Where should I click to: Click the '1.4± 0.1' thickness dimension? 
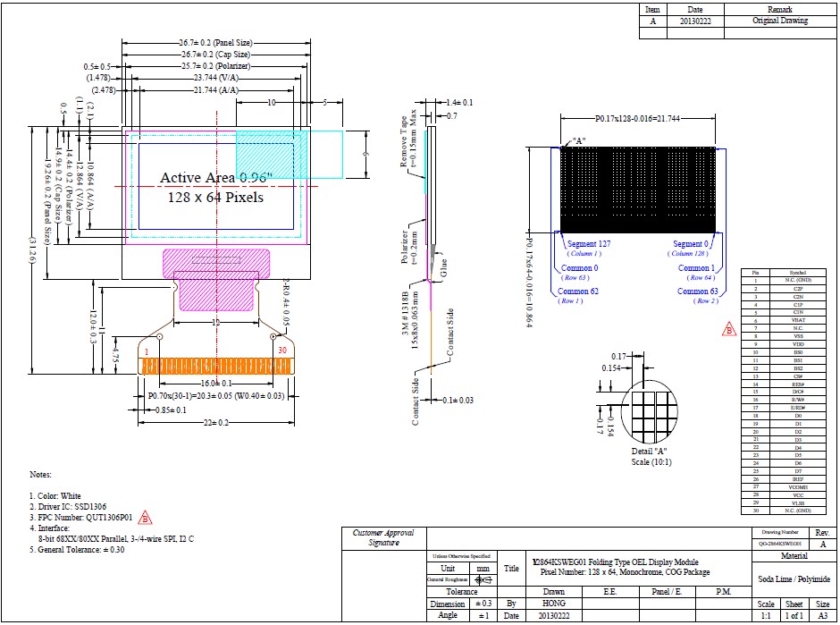point(459,103)
